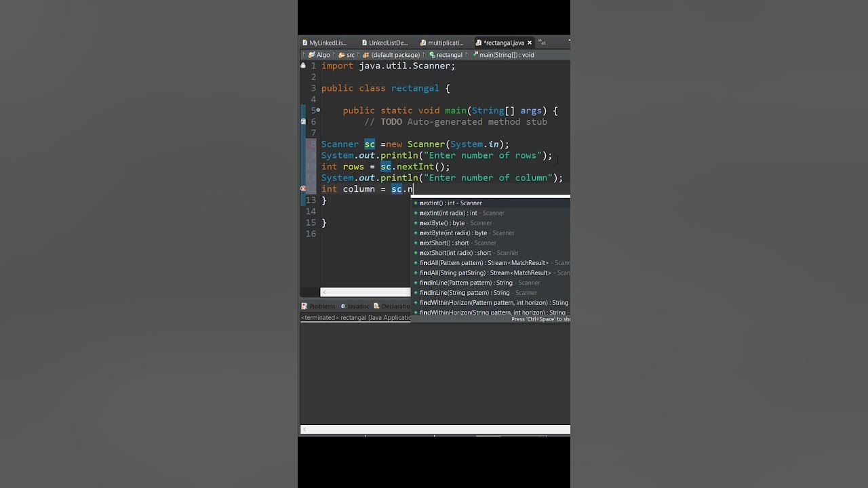Click the TODO Auto-generated method stub comment
The width and height of the screenshot is (868, 488).
pyautogui.click(x=456, y=122)
